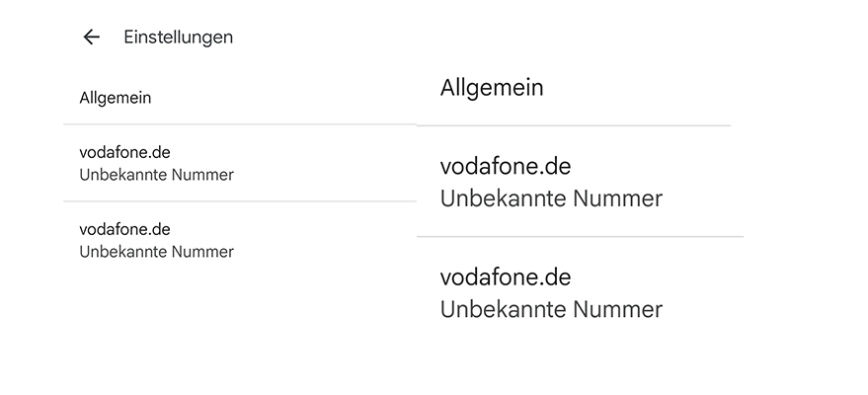Click first Unbekannte Nummer subtitle in left list
868x395 pixels.
pos(156,175)
